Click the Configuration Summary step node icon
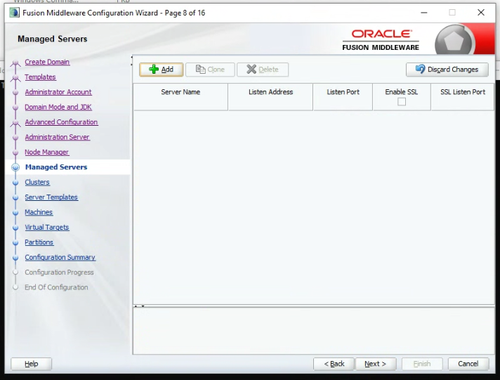Image resolution: width=500 pixels, height=380 pixels. [x=15, y=258]
